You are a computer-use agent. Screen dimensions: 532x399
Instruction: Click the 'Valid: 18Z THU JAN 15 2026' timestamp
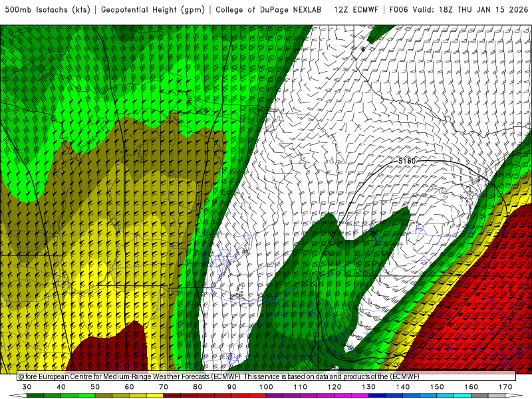point(470,10)
